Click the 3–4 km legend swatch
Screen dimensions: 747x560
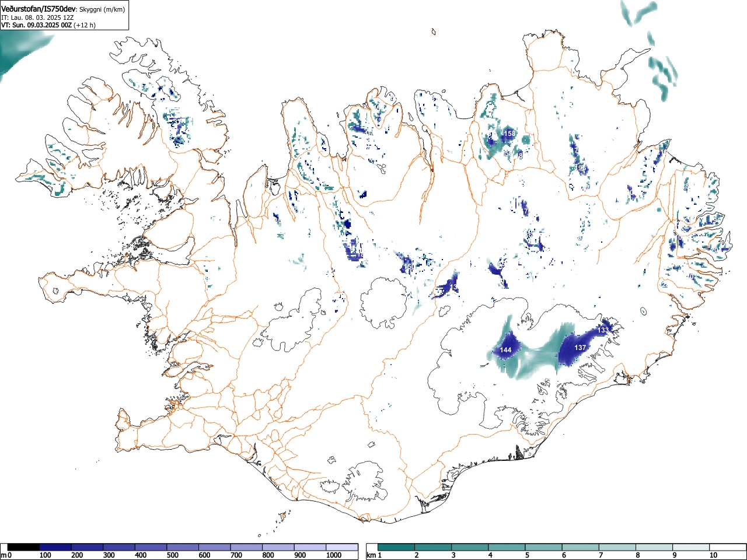[470, 547]
